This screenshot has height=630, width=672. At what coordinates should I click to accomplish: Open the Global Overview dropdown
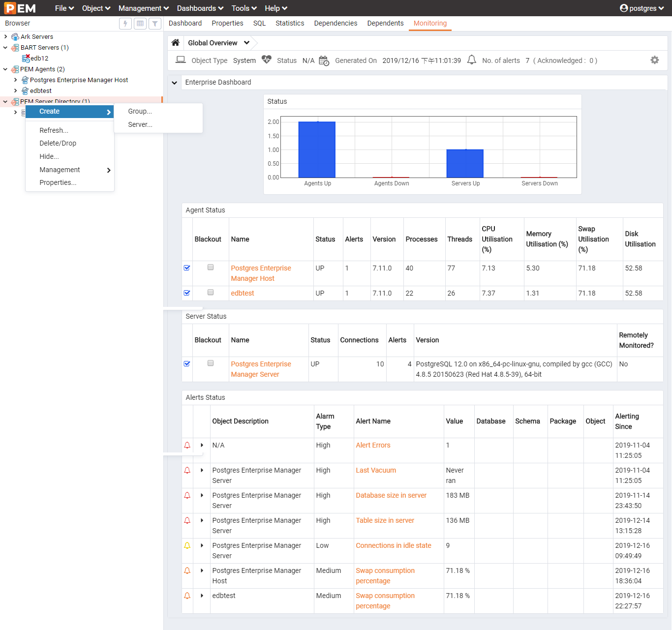point(246,43)
